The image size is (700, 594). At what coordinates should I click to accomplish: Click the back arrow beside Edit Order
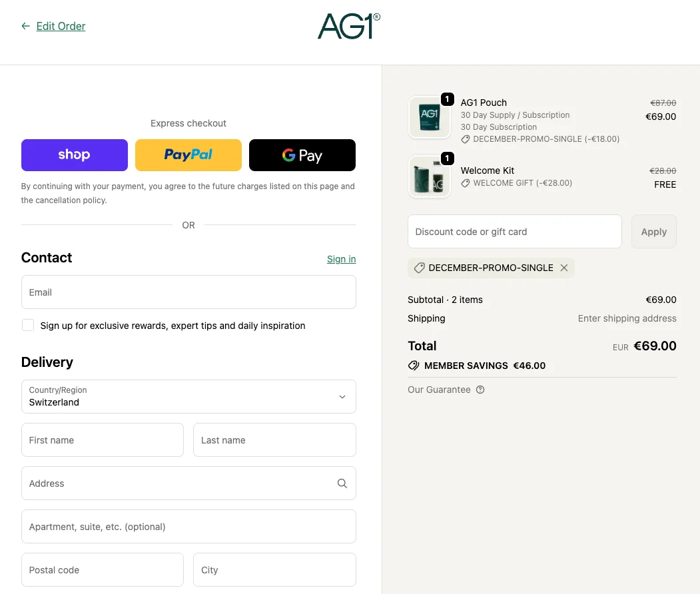pyautogui.click(x=25, y=27)
